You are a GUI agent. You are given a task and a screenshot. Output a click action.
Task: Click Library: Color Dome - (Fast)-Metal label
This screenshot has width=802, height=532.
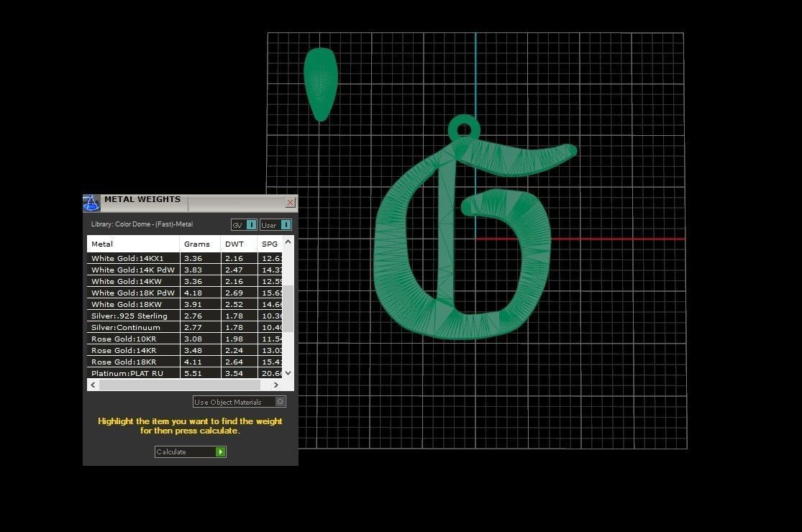pyautogui.click(x=142, y=224)
